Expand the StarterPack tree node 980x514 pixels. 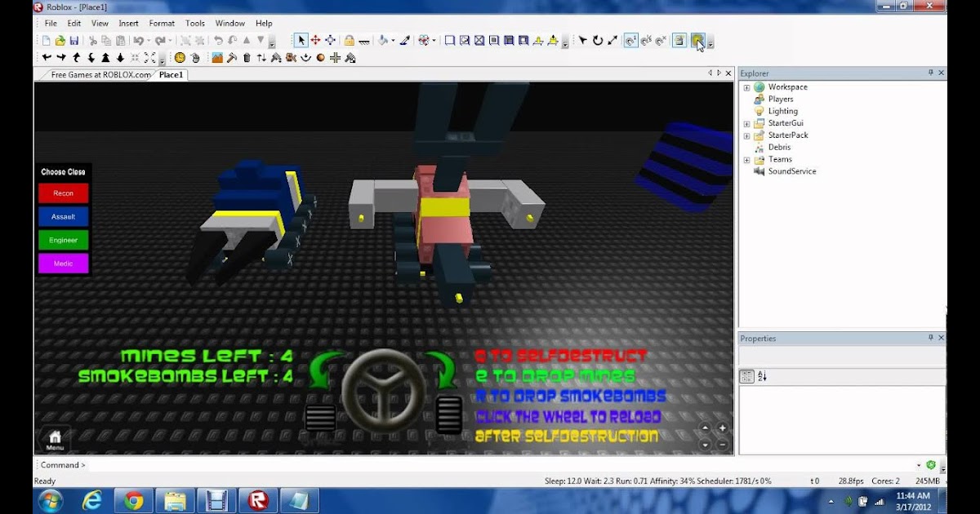click(x=746, y=135)
